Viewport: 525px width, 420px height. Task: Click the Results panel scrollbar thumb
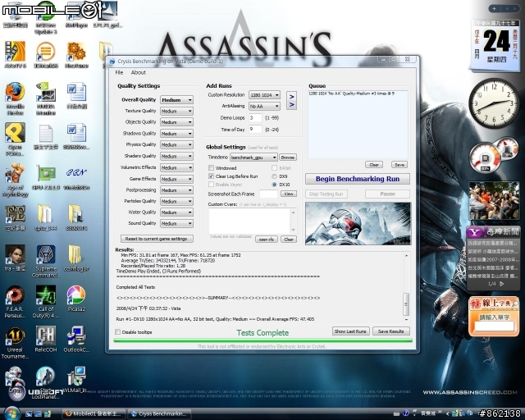pos(406,304)
